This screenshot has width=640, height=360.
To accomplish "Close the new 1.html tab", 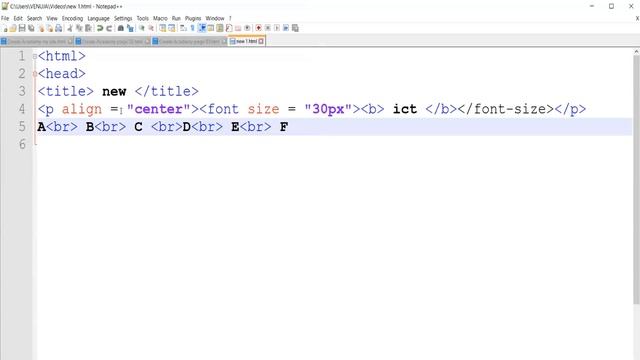I will point(261,41).
